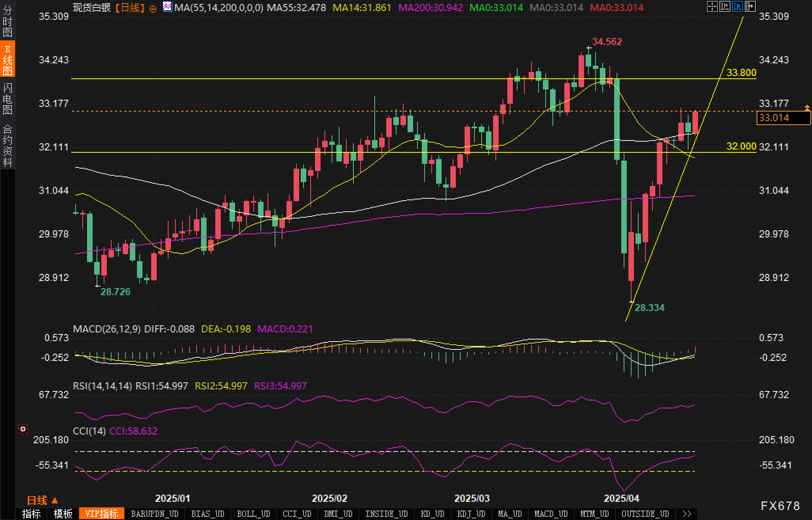Click the chart axis shrink icon

pos(725,6)
